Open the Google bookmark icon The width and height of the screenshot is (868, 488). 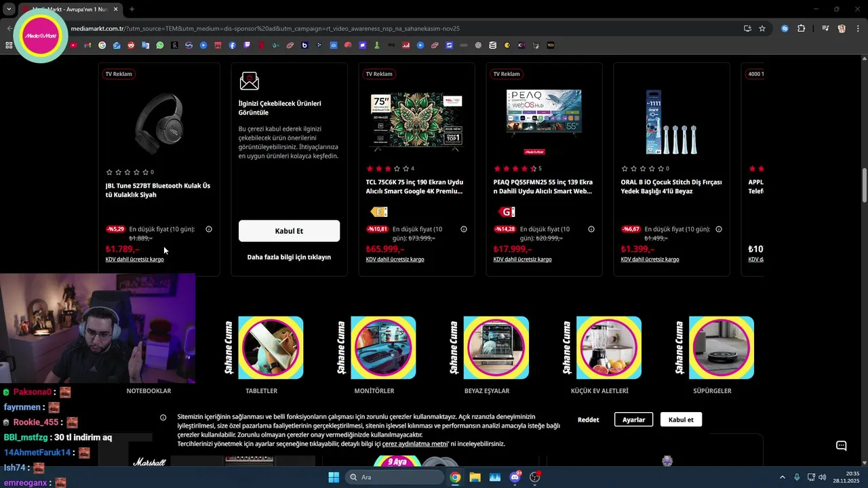tap(102, 45)
